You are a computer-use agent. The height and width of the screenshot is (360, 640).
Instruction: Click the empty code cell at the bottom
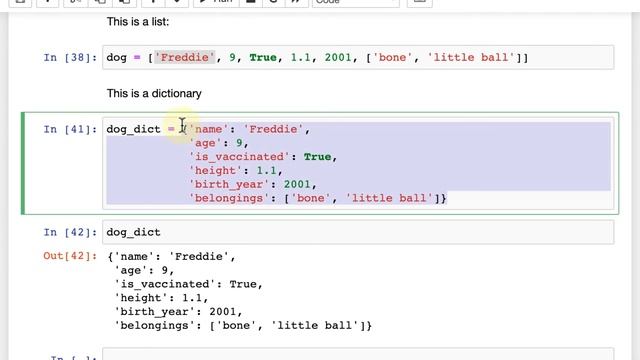358,354
